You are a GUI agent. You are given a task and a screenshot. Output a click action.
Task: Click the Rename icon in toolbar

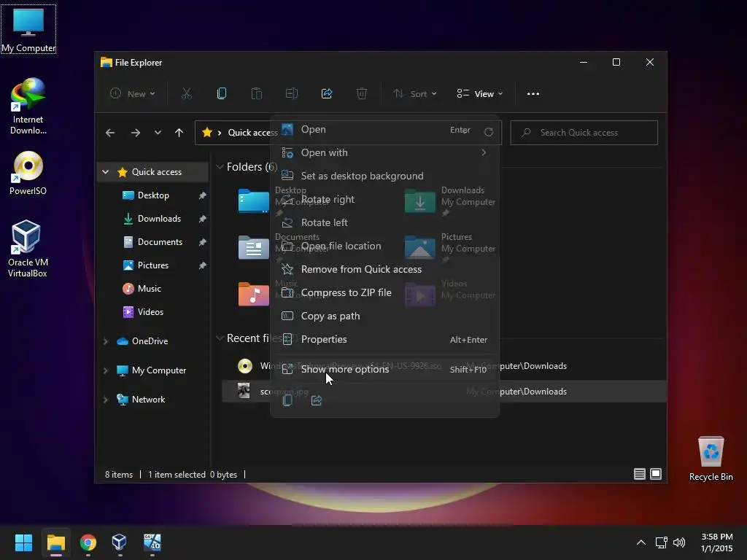[x=292, y=94]
